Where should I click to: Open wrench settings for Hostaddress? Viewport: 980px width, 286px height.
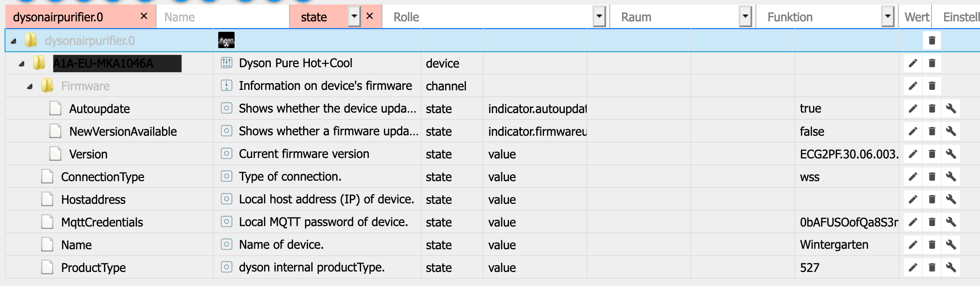coord(951,199)
